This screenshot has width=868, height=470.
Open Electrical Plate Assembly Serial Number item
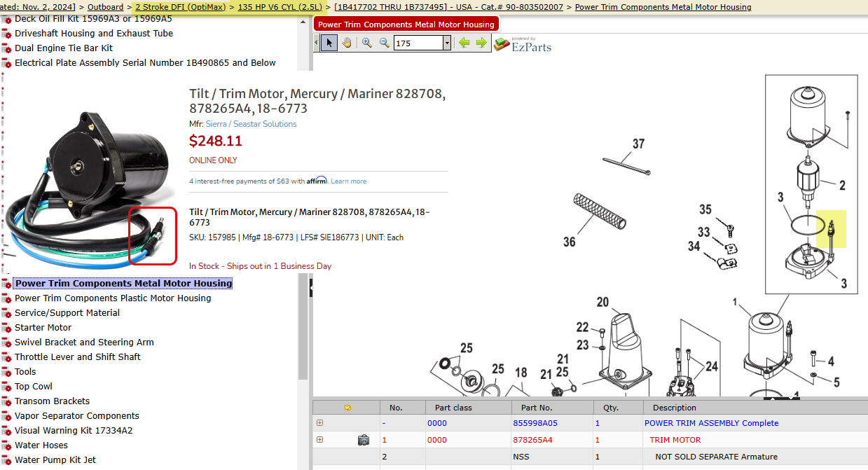pyautogui.click(x=145, y=63)
